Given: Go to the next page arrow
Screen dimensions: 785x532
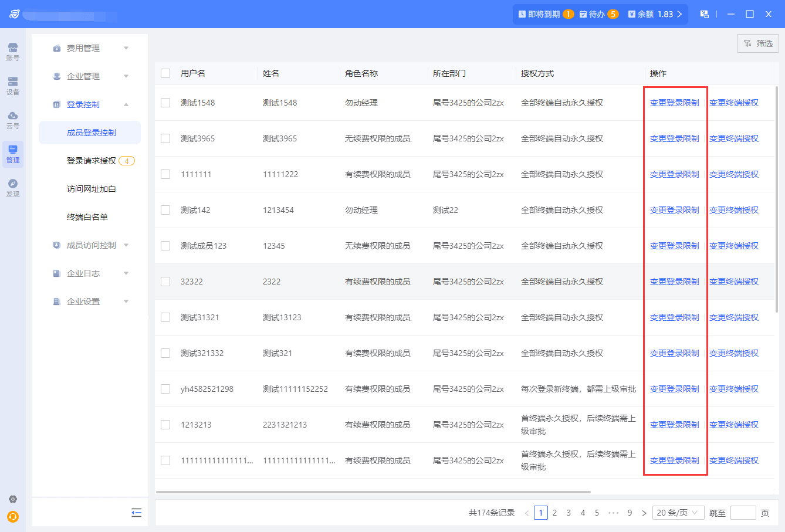Looking at the screenshot, I should [644, 513].
